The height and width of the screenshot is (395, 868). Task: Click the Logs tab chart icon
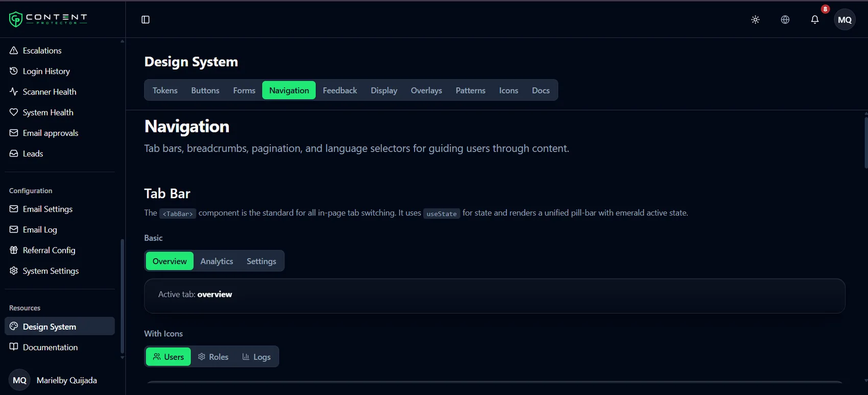(246, 357)
